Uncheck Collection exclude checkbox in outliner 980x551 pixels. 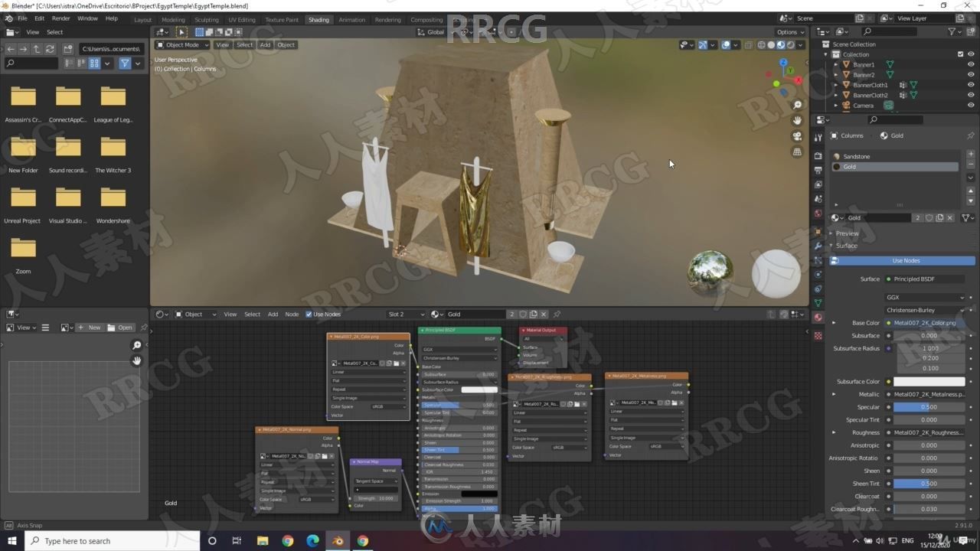click(x=961, y=54)
